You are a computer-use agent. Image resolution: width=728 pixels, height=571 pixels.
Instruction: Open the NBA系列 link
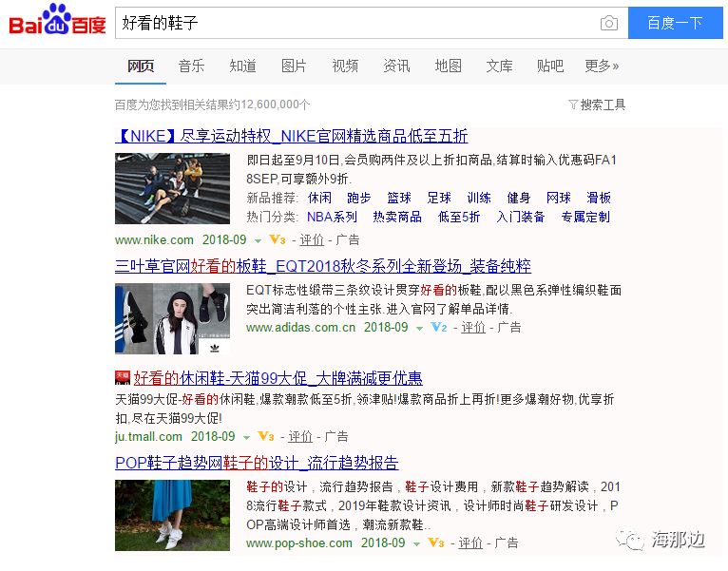pos(332,217)
